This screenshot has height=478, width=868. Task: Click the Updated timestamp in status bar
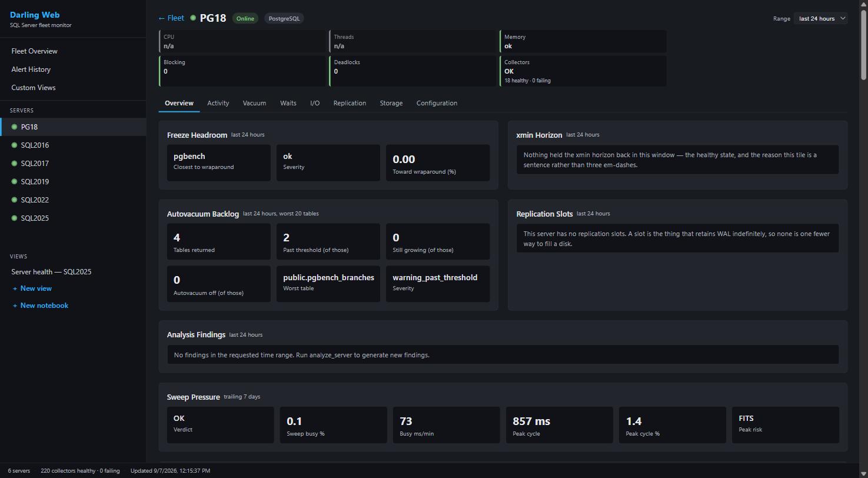tap(170, 471)
